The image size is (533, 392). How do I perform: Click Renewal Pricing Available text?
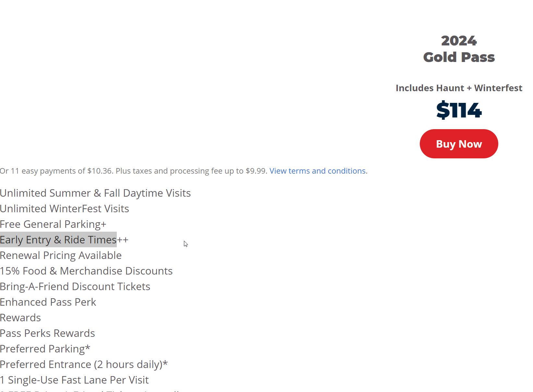click(61, 255)
